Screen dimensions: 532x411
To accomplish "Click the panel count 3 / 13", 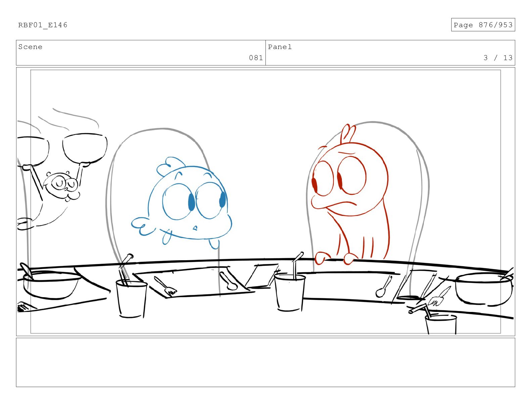I will (x=498, y=58).
